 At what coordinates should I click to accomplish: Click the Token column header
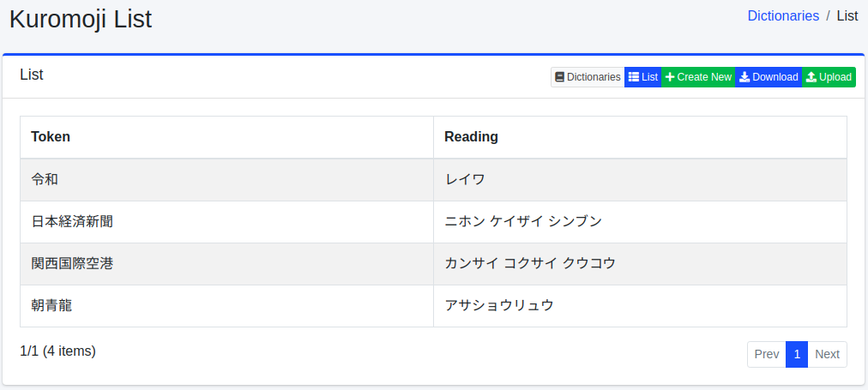pos(51,136)
